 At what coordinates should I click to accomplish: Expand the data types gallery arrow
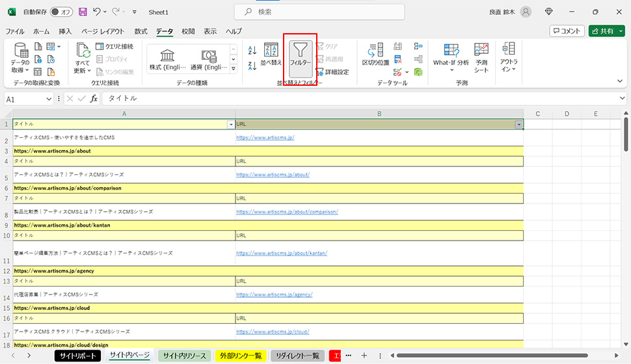click(234, 69)
